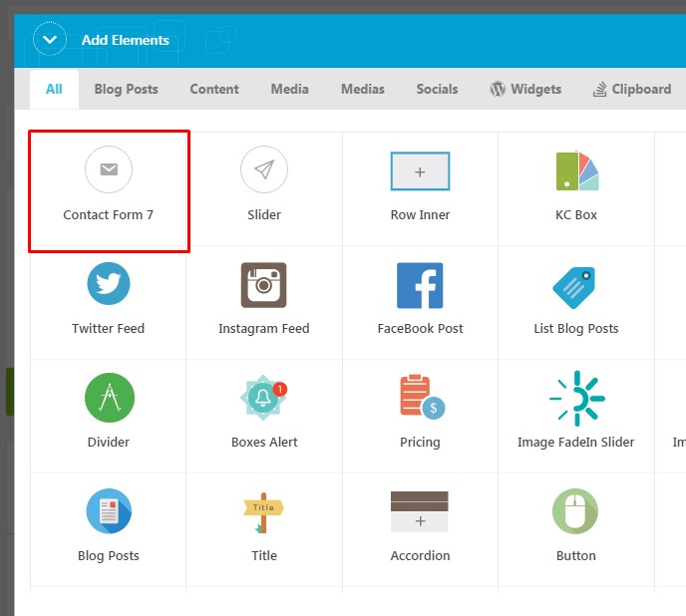Select the Contact Form 7 envelope icon
Image resolution: width=686 pixels, height=616 pixels.
point(109,170)
